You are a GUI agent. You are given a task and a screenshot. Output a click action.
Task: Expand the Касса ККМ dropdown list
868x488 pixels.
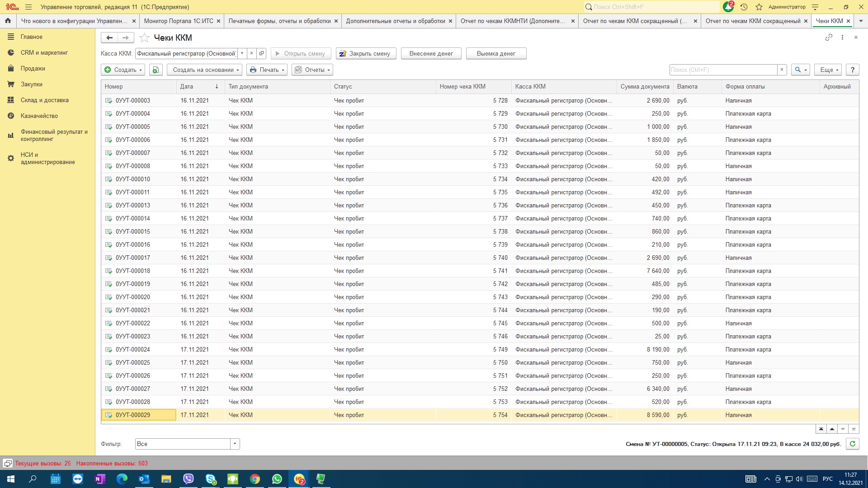[x=242, y=53]
